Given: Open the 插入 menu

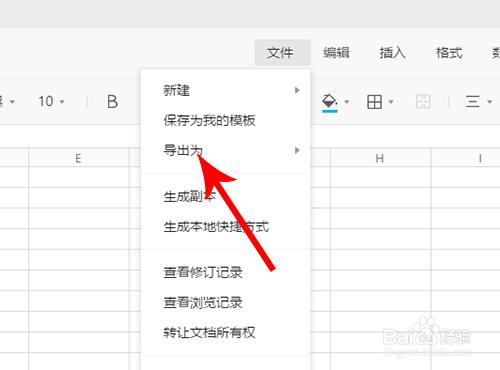Looking at the screenshot, I should [392, 53].
